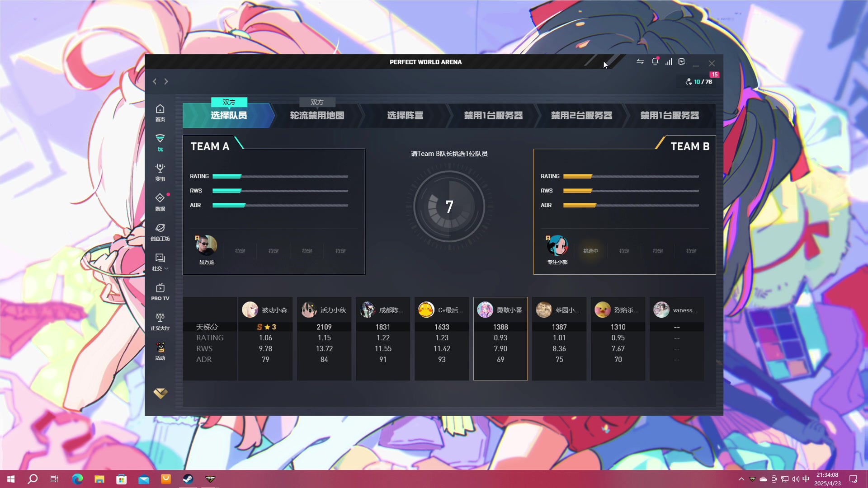Click the S★3 ladder rank badge
Image resolution: width=868 pixels, height=488 pixels.
266,327
